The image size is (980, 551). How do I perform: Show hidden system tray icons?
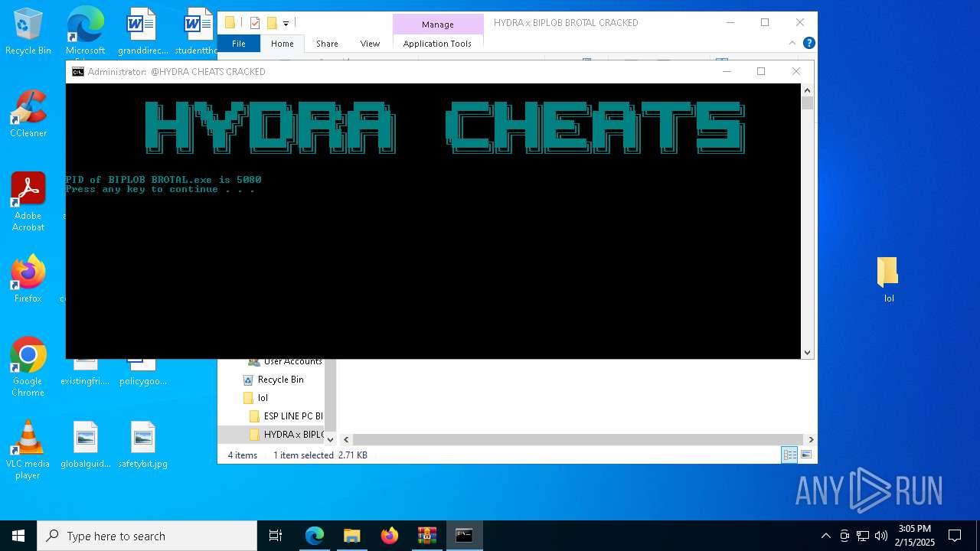[825, 536]
